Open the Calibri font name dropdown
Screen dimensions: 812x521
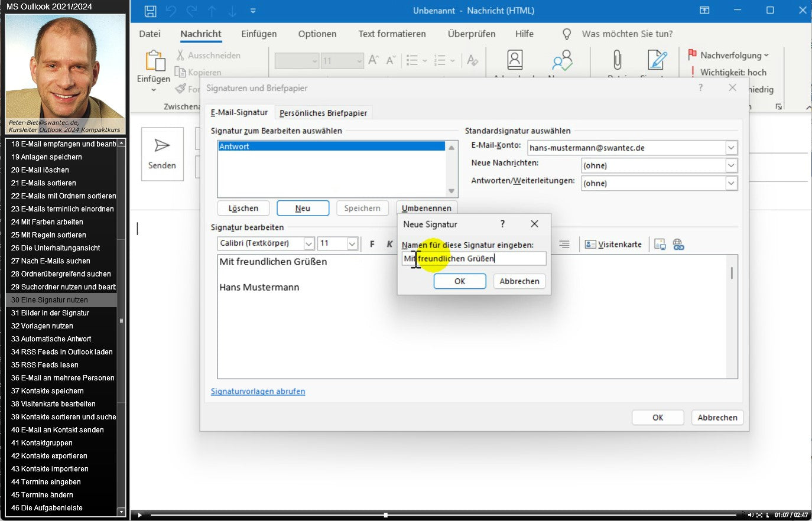click(x=308, y=243)
